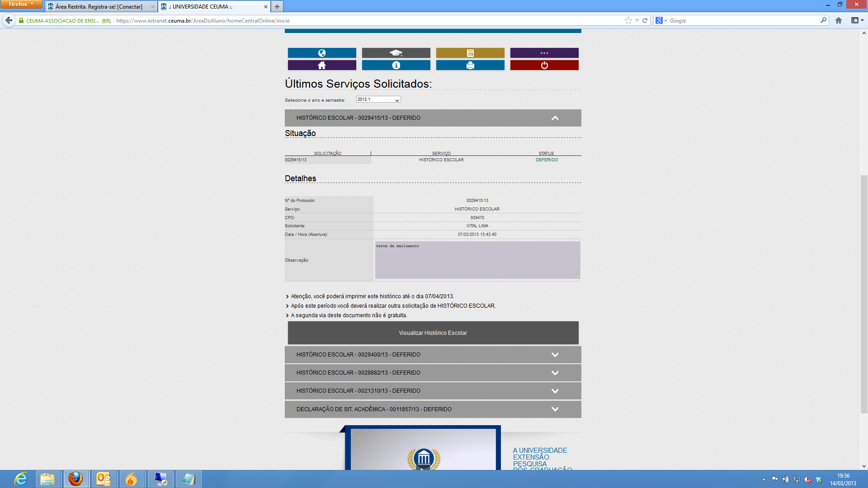
Task: Open the information icon tile
Action: pyautogui.click(x=396, y=65)
